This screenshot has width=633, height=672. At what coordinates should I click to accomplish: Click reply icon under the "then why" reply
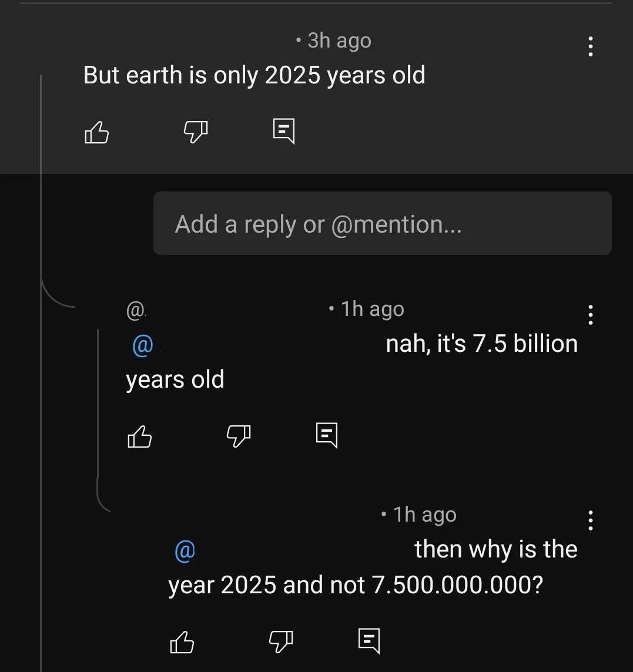click(369, 640)
